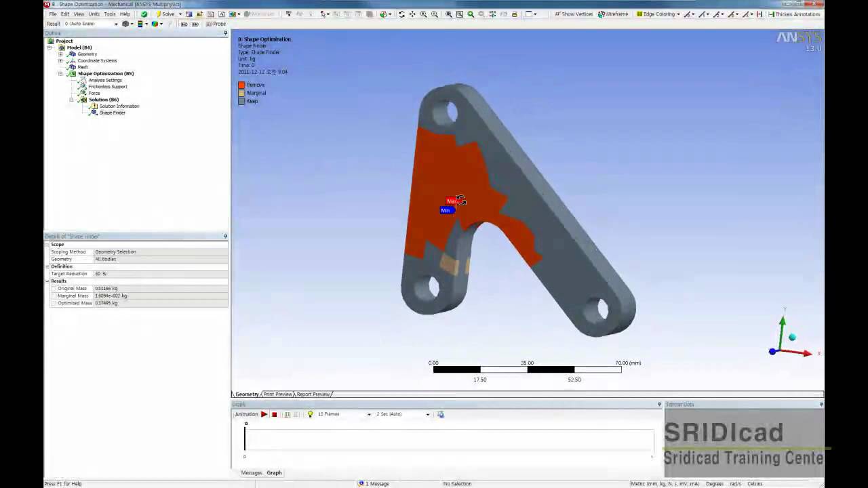
Task: Click the Solve toolbar button
Action: (x=165, y=14)
